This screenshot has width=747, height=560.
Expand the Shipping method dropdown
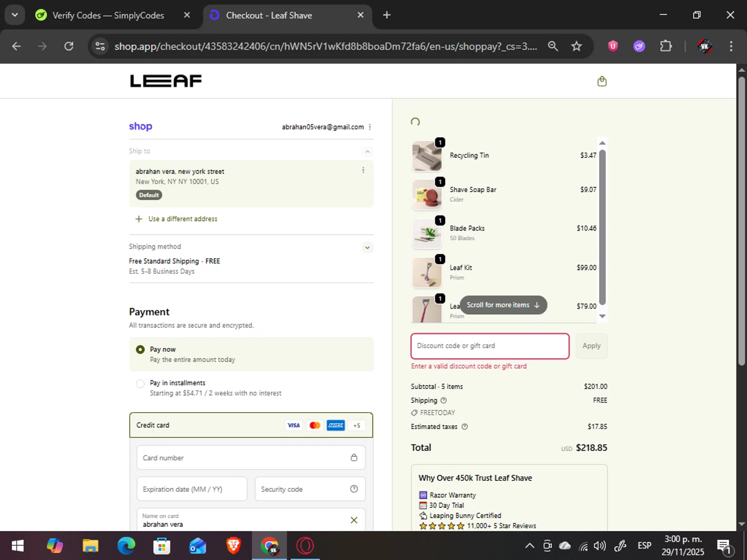[x=368, y=247]
